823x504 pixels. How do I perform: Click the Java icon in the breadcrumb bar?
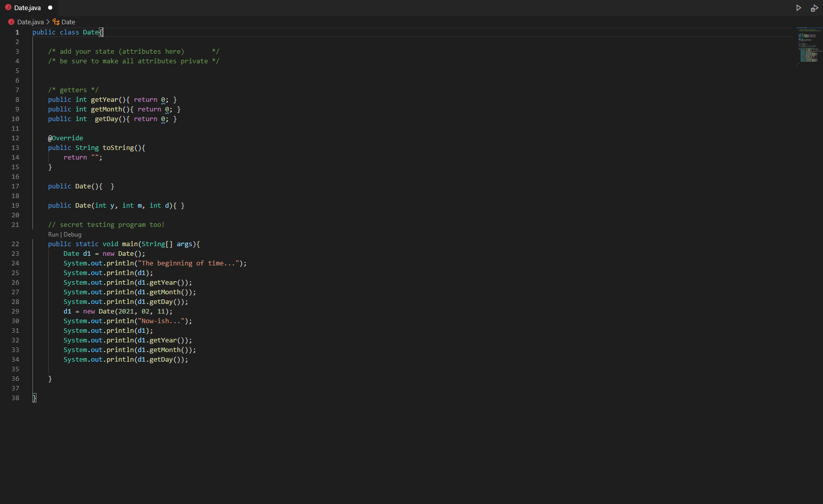point(11,22)
